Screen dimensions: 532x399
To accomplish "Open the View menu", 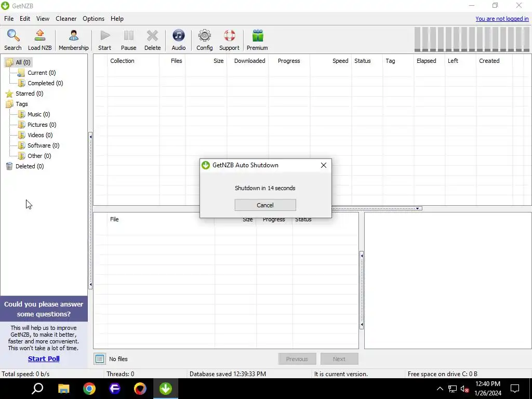I will click(x=43, y=19).
